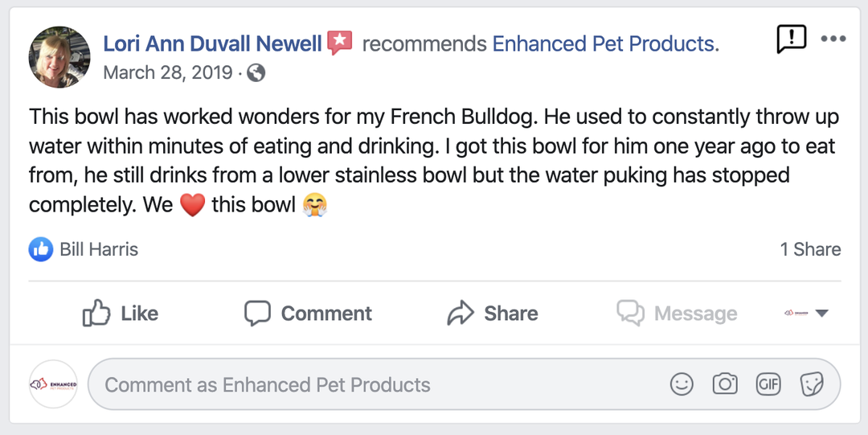The height and width of the screenshot is (435, 868).
Task: Click the March 28, 2019 timestamp
Action: pos(168,73)
